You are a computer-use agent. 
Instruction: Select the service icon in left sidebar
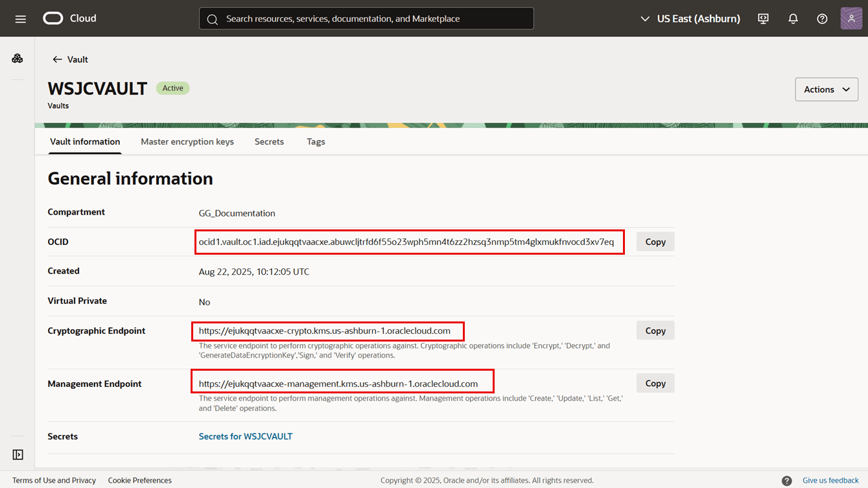[x=17, y=58]
